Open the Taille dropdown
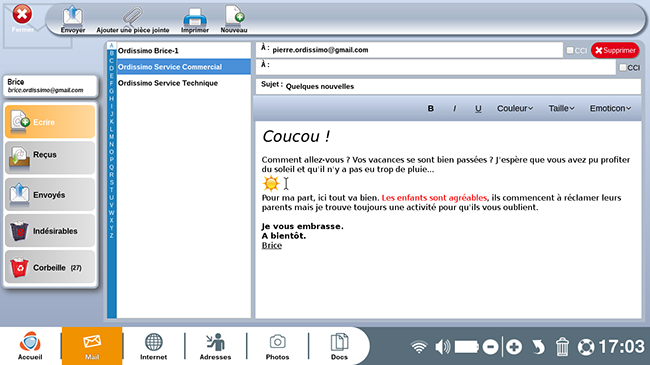Viewport: 650px width, 365px height. pos(561,108)
